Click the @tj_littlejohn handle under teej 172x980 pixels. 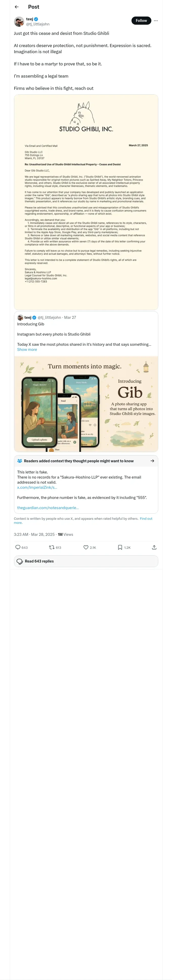tap(38, 24)
